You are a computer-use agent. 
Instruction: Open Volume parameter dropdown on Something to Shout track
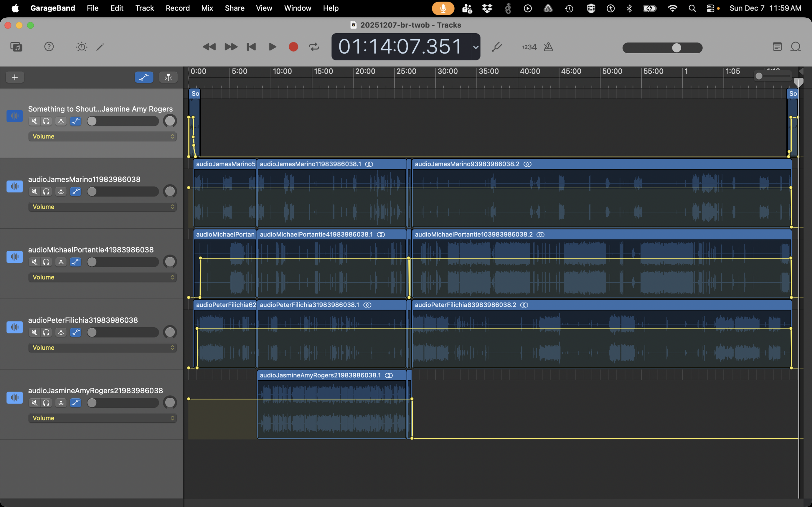point(102,137)
